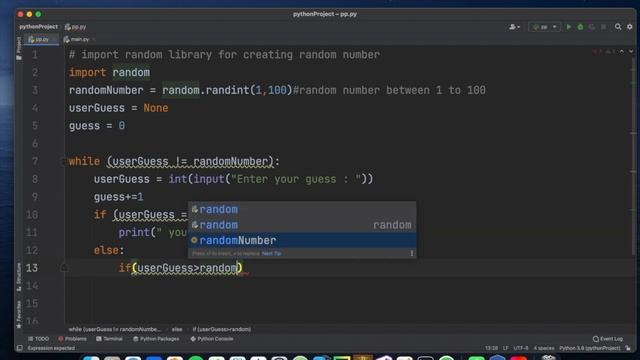Open the Favorites tool window on the left stripe
This screenshot has height=360, width=640.
click(19, 314)
